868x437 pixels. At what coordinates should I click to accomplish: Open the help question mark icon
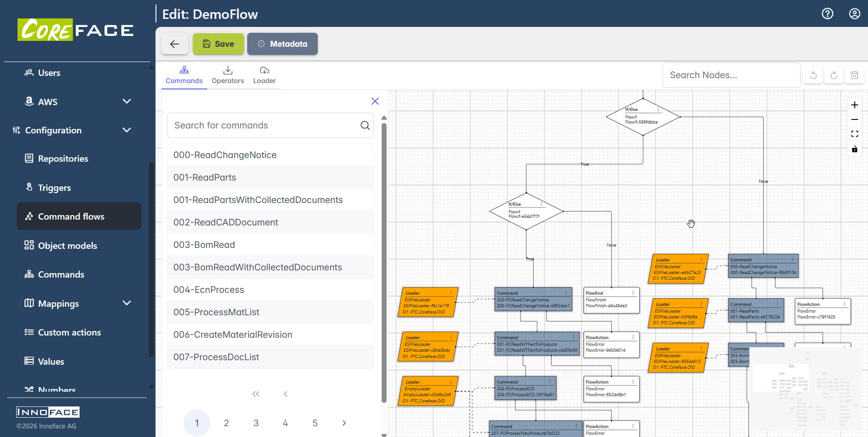(828, 14)
